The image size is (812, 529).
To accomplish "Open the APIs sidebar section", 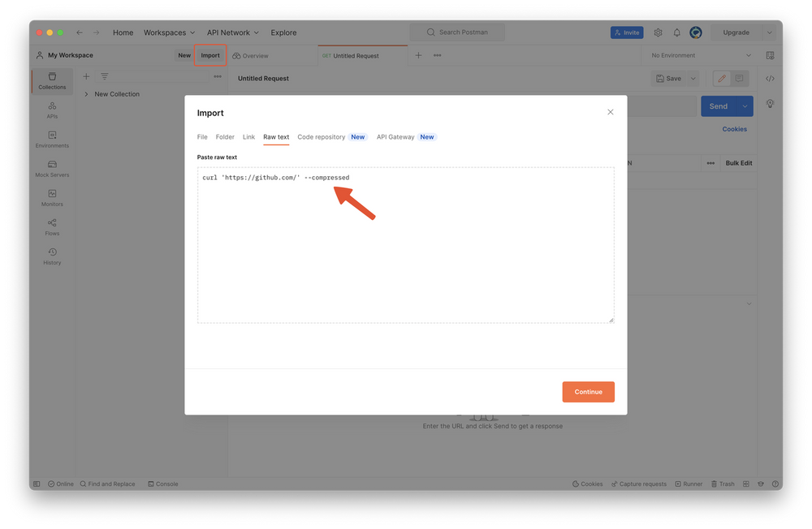I will [x=52, y=110].
